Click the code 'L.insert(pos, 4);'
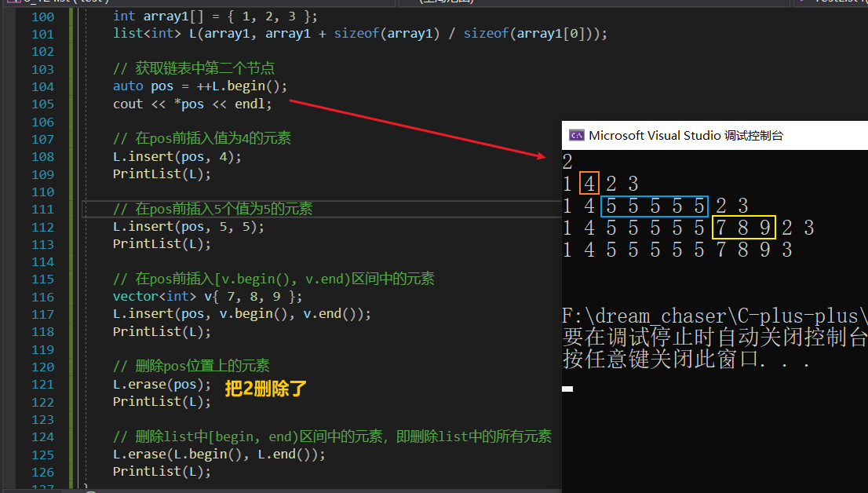868x493 pixels. [x=177, y=156]
